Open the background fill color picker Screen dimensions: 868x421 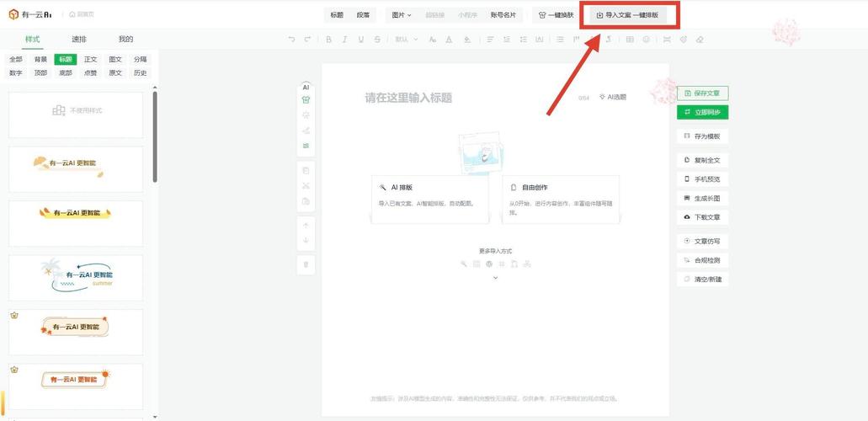(x=467, y=40)
